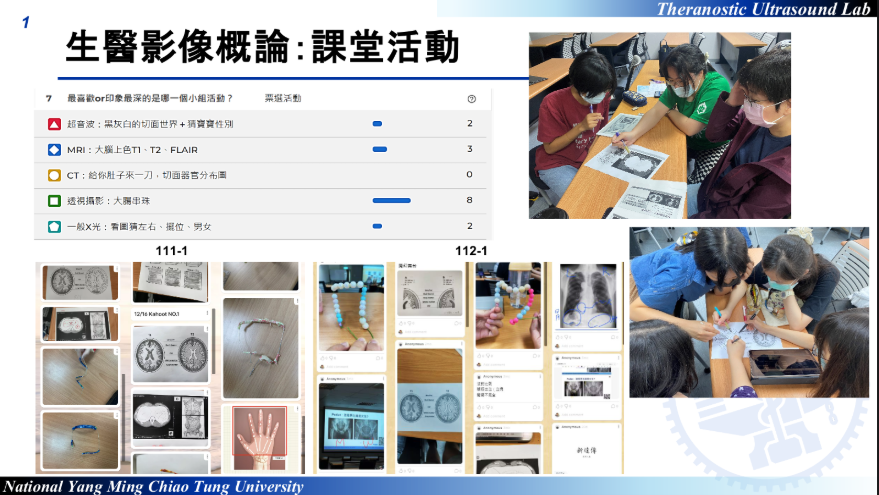879x495 pixels.
Task: Open the chest X-ray image with blue markings
Action: pos(588,300)
